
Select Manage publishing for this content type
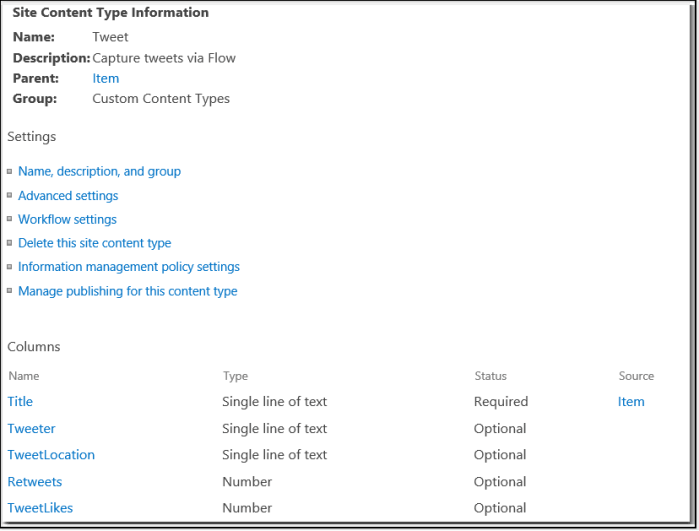tap(127, 291)
